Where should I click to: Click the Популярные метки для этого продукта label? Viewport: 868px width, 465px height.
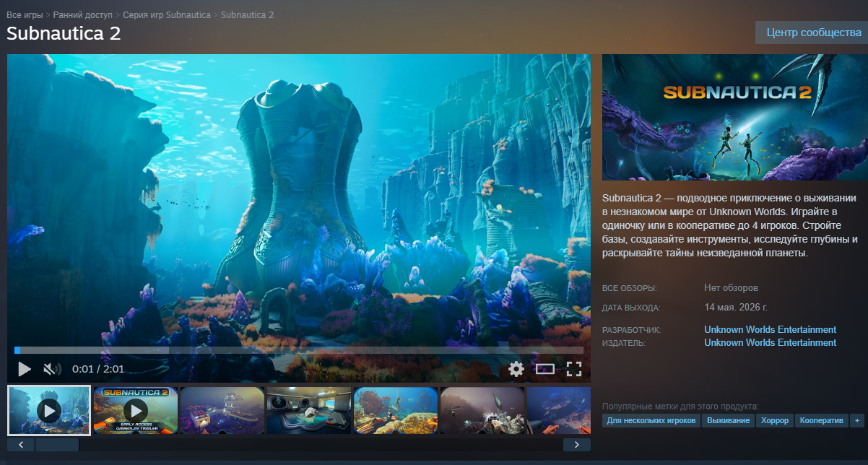[x=680, y=407]
